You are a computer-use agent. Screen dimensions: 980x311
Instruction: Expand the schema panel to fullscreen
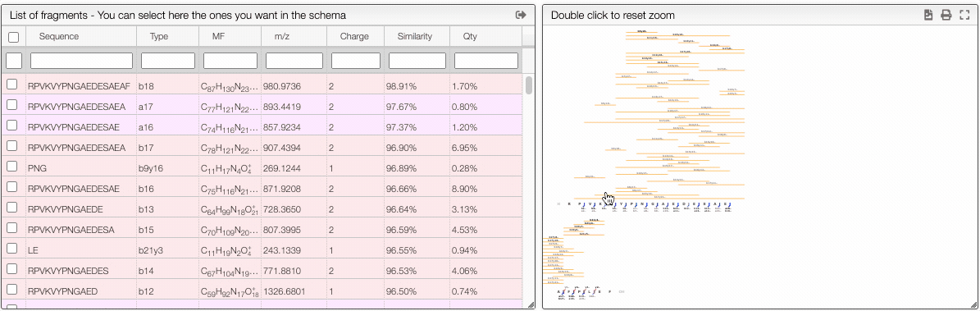tap(964, 15)
